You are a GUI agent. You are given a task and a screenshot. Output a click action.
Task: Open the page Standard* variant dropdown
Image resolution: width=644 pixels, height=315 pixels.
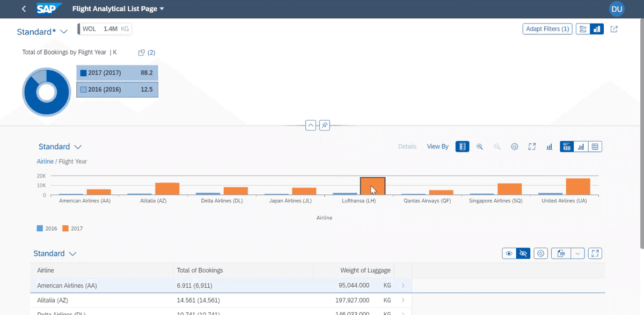tap(42, 32)
